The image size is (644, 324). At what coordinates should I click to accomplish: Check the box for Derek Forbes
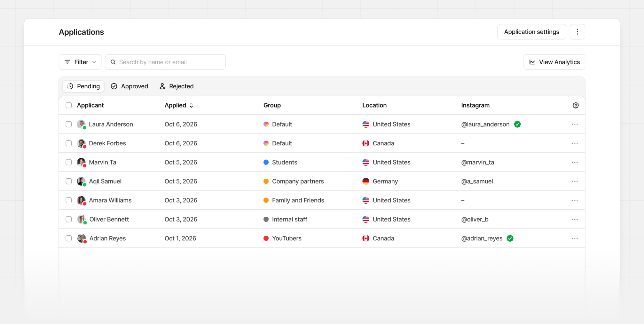tap(69, 143)
